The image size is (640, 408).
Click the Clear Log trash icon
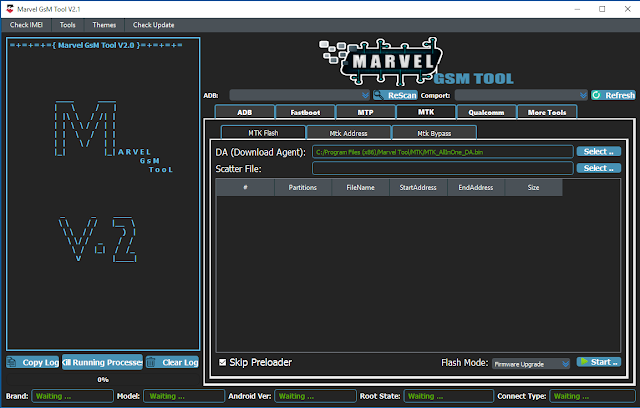click(x=151, y=362)
